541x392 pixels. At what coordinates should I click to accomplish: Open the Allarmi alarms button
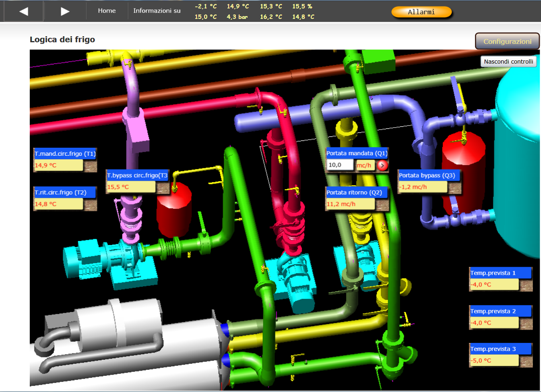pos(421,12)
